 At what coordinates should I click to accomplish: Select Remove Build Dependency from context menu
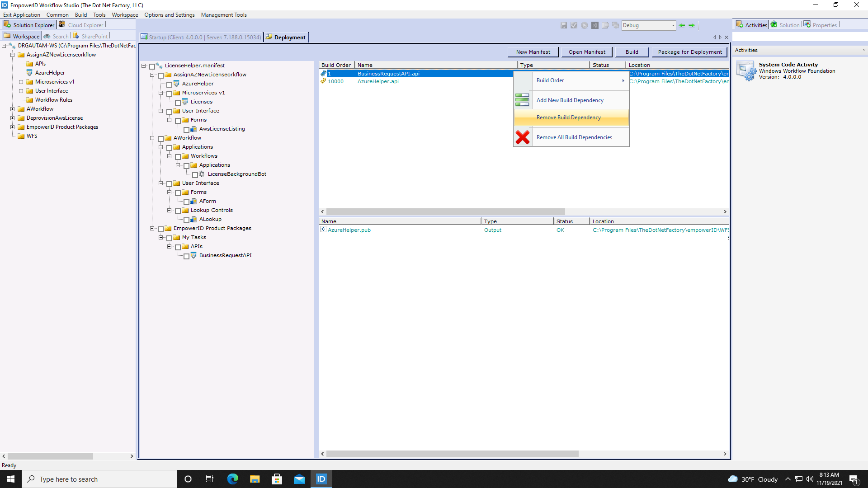click(568, 117)
